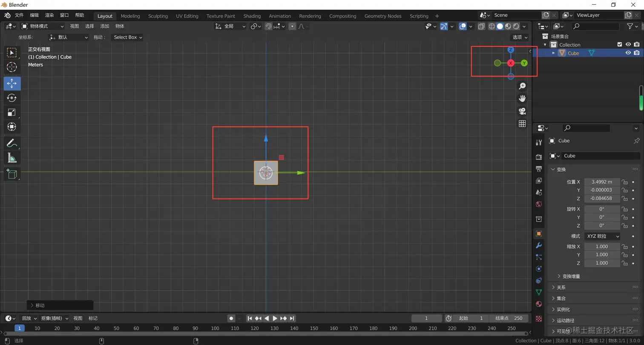Open Scene properties tab
Screen dimensions: 644x345
tap(539, 193)
